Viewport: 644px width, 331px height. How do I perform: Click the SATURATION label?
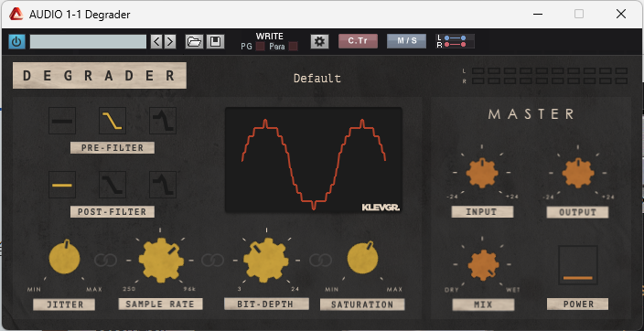tap(362, 304)
